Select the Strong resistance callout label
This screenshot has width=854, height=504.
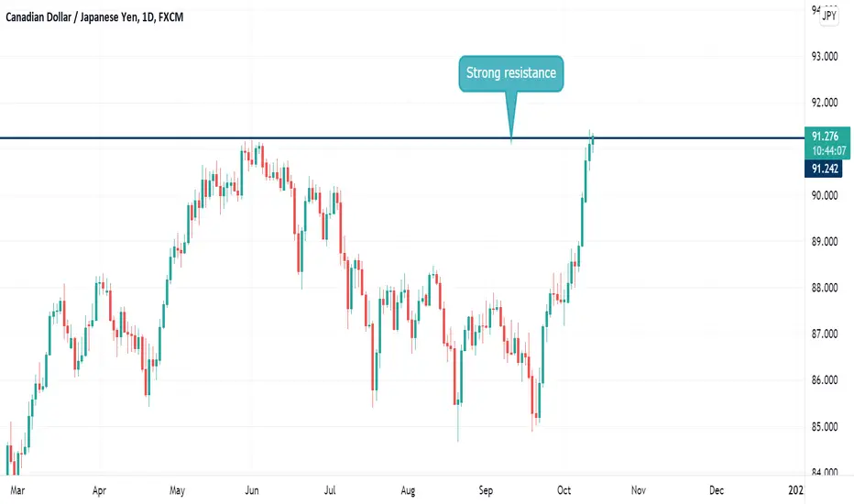pos(511,73)
